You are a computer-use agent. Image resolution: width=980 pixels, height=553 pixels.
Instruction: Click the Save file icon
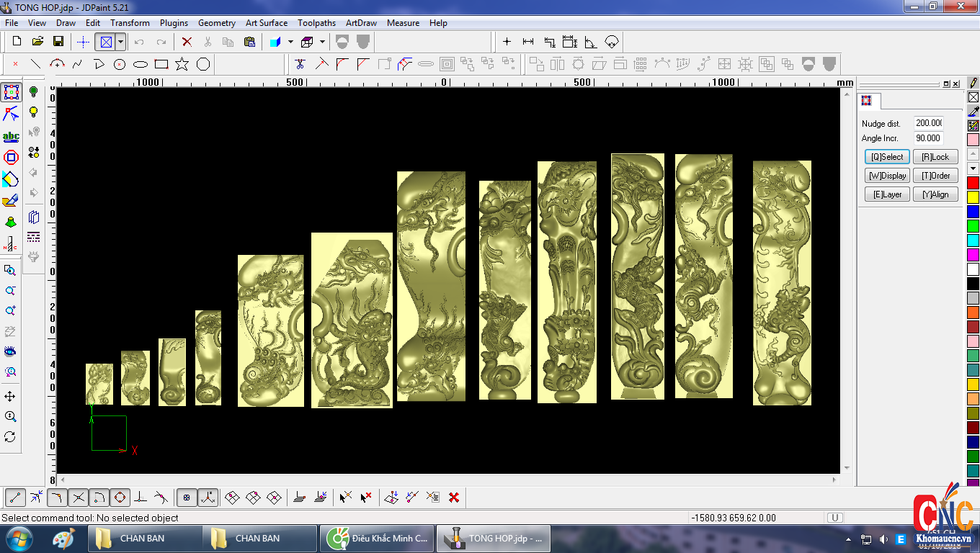click(58, 42)
